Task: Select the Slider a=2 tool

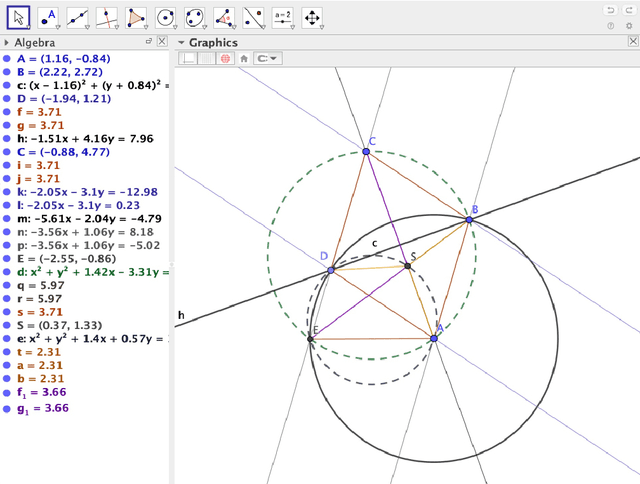Action: 283,17
